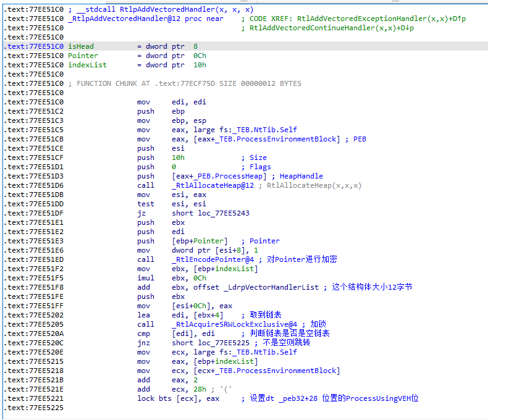Image resolution: width=514 pixels, height=420 pixels.
Task: Click the _RtlAllocateHeap@12 call target
Action: (213, 185)
